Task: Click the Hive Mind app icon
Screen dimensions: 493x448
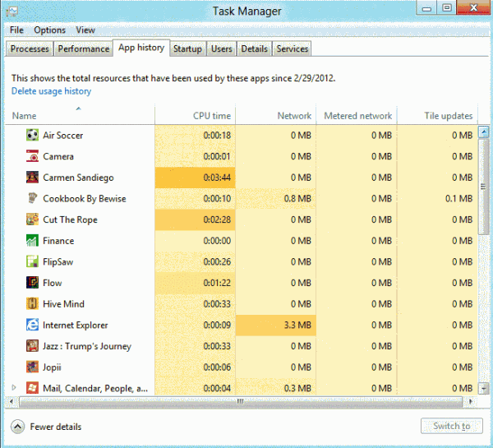Action: click(32, 304)
